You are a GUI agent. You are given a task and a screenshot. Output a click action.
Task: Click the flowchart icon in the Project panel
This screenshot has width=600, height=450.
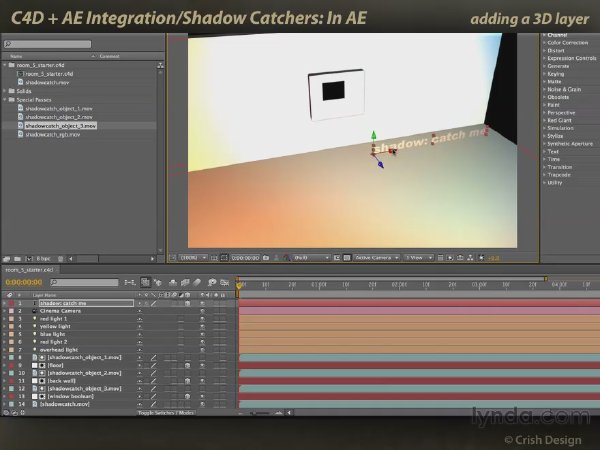click(x=160, y=65)
